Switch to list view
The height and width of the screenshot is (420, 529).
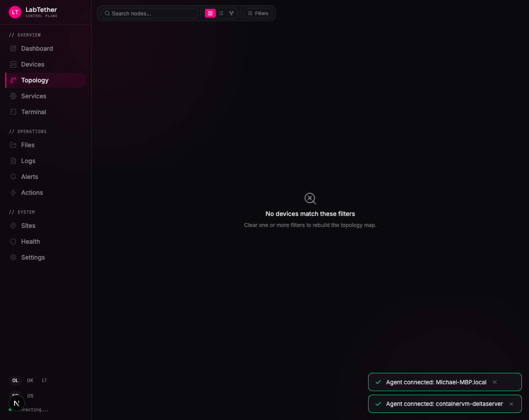click(221, 13)
